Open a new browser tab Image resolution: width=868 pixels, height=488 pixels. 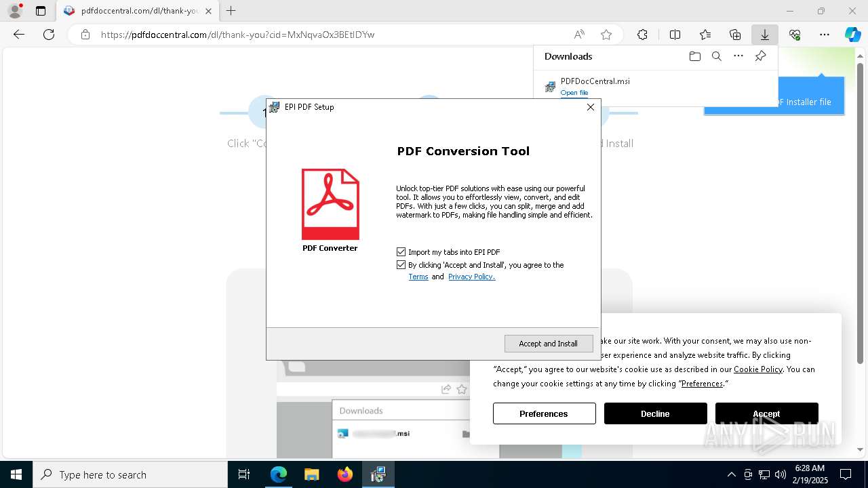pyautogui.click(x=231, y=11)
